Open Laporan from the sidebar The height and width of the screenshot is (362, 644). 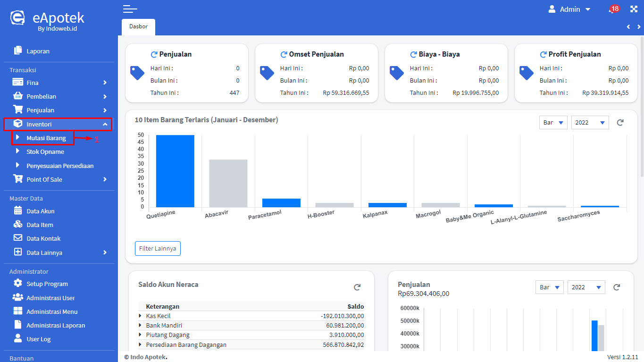[x=38, y=51]
